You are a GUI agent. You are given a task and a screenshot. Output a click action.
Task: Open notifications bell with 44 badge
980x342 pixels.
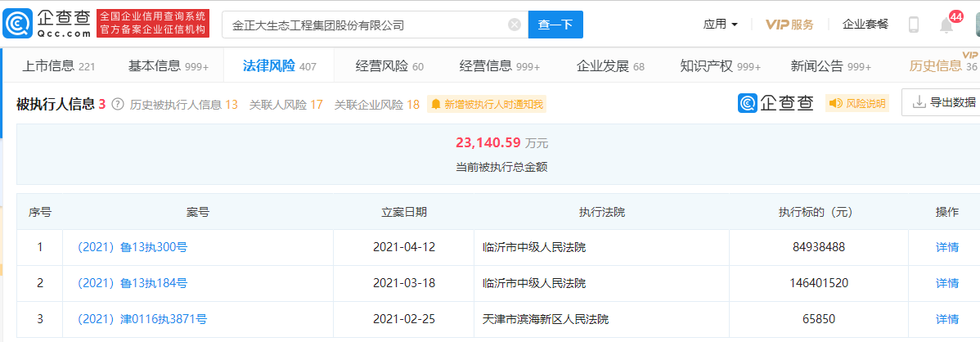[946, 25]
